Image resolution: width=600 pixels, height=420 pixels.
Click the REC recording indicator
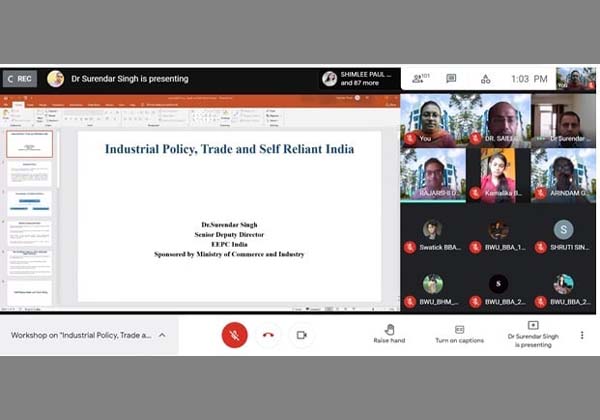pos(20,79)
